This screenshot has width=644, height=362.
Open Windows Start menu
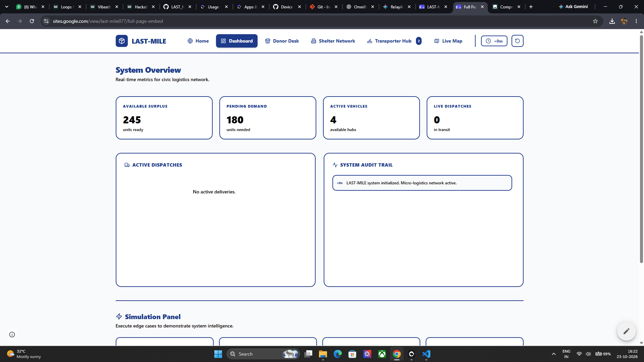click(218, 354)
